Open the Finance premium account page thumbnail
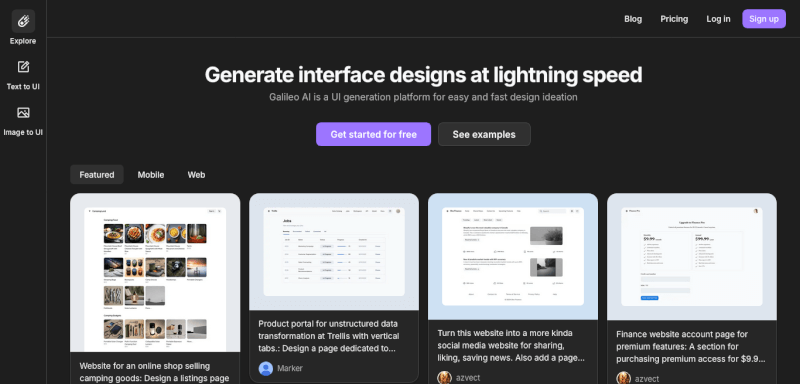The height and width of the screenshot is (384, 800). click(x=692, y=257)
